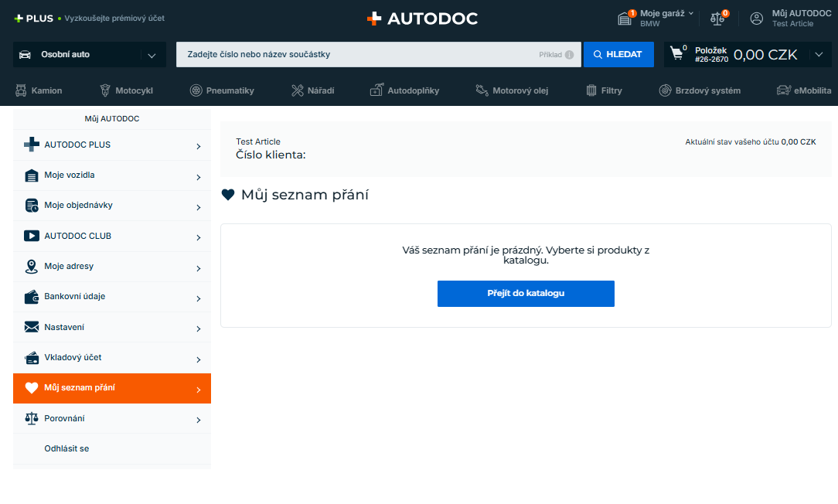This screenshot has width=838, height=504.
Task: Select the Pneumatiky tire icon category
Action: [x=196, y=90]
